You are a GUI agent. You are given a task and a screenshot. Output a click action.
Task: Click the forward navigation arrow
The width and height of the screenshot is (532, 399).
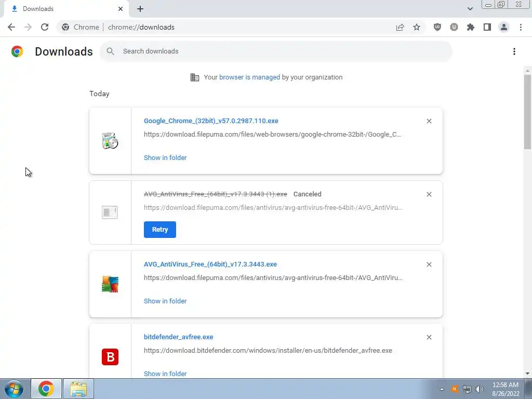(x=28, y=27)
